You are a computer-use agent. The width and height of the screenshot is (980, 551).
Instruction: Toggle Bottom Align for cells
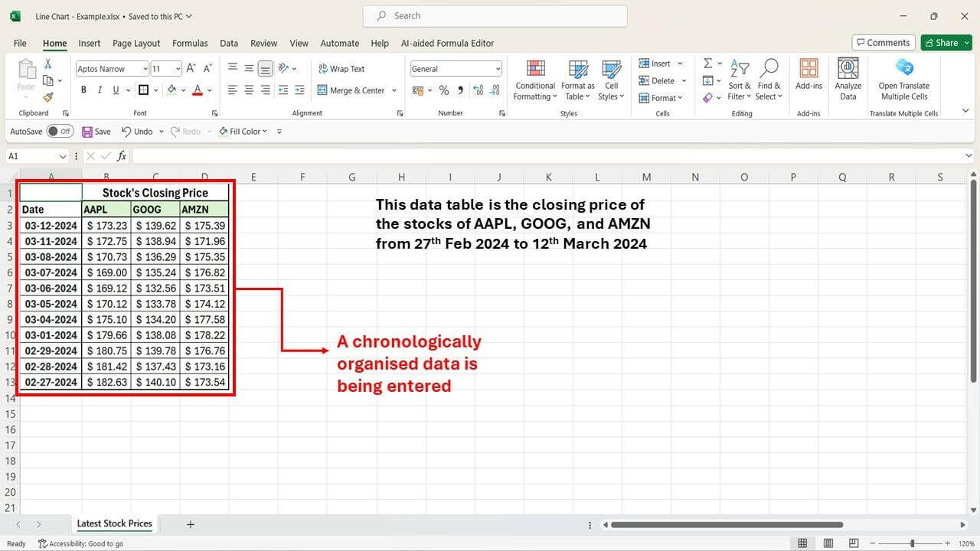tap(265, 69)
